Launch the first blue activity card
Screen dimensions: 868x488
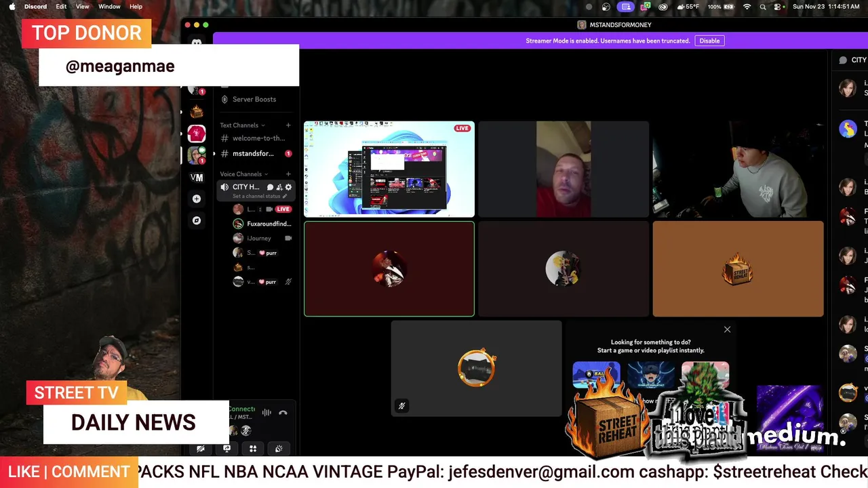[596, 374]
